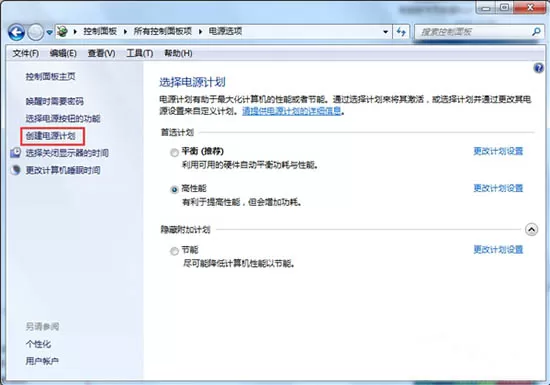Click the 选择电源计划 heading
The image size is (550, 385).
coord(192,82)
